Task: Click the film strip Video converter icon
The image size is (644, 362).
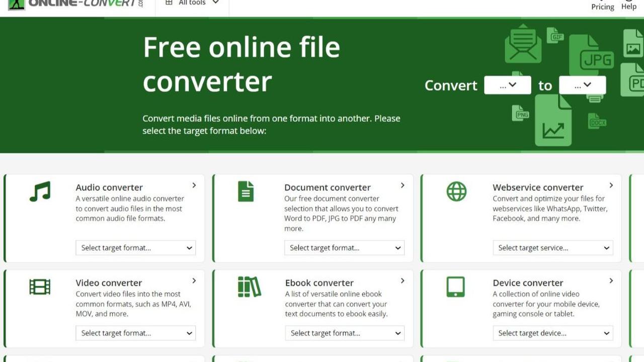Action: click(x=40, y=287)
